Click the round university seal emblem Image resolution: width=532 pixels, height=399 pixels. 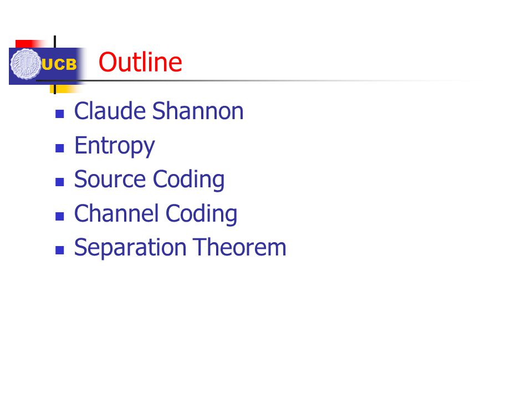tap(26, 64)
